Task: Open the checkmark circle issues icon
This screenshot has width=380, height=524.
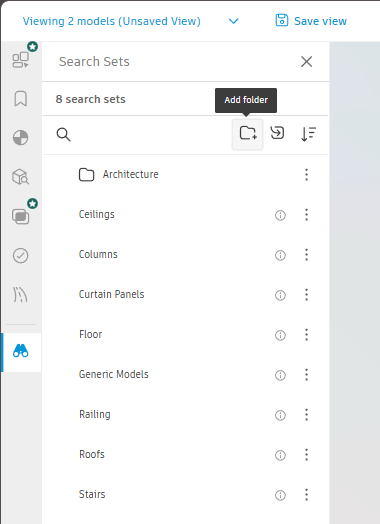Action: tap(21, 256)
